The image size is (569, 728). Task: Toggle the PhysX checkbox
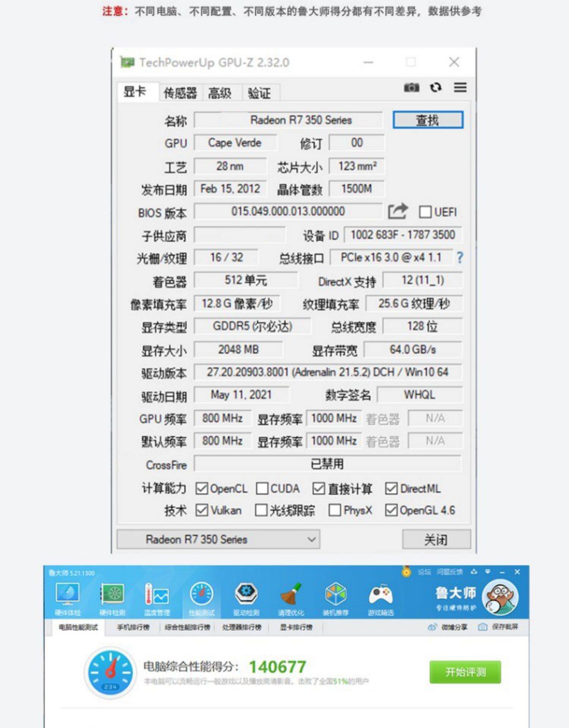(335, 510)
